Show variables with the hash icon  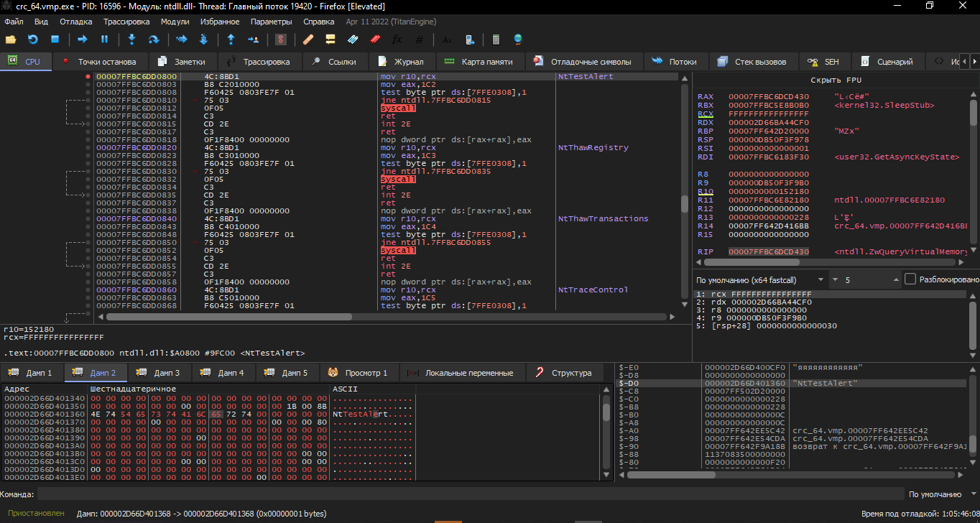pos(420,40)
